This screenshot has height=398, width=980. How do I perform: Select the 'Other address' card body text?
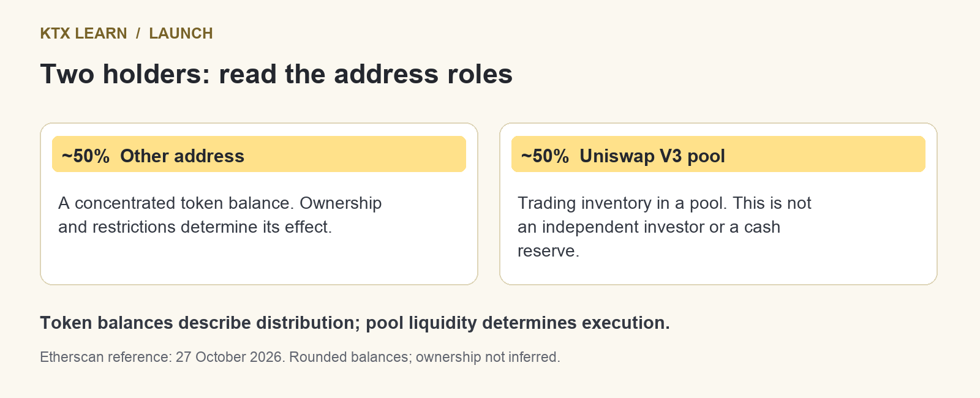pyautogui.click(x=220, y=215)
